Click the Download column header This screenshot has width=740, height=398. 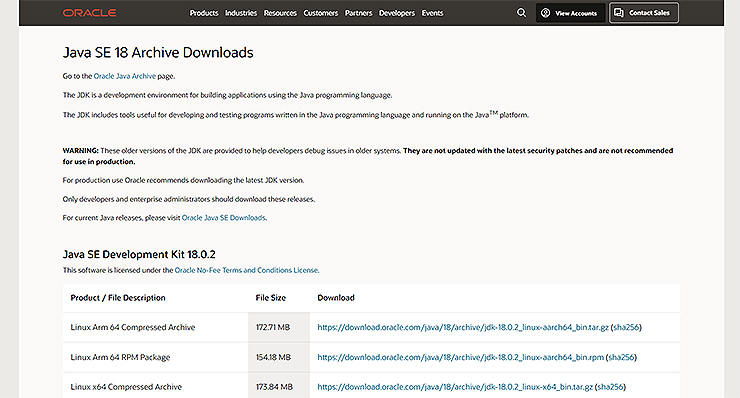[336, 298]
